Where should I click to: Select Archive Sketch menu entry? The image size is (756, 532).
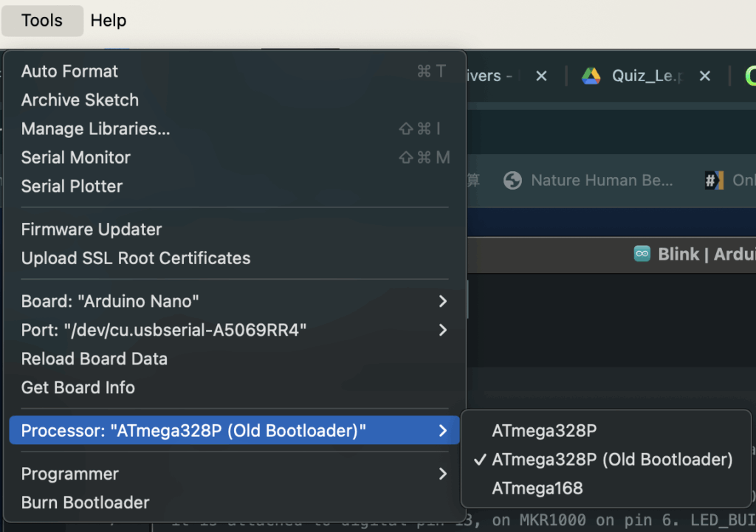[x=234, y=100]
